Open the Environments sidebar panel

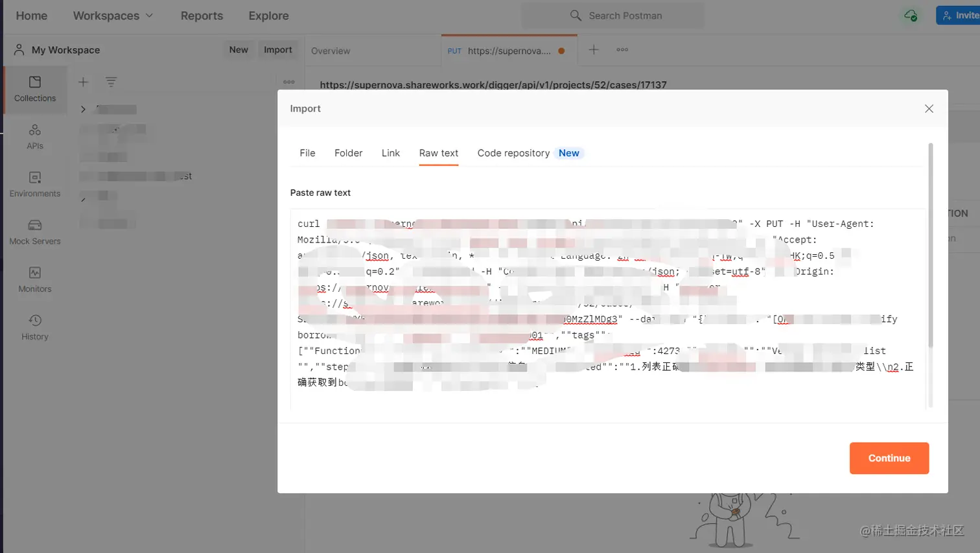tap(35, 185)
